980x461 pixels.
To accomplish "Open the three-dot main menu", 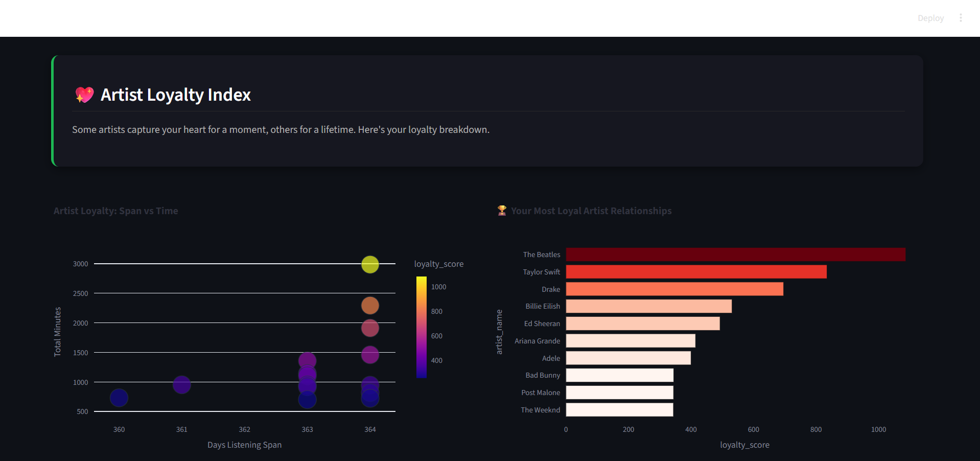I will point(961,18).
